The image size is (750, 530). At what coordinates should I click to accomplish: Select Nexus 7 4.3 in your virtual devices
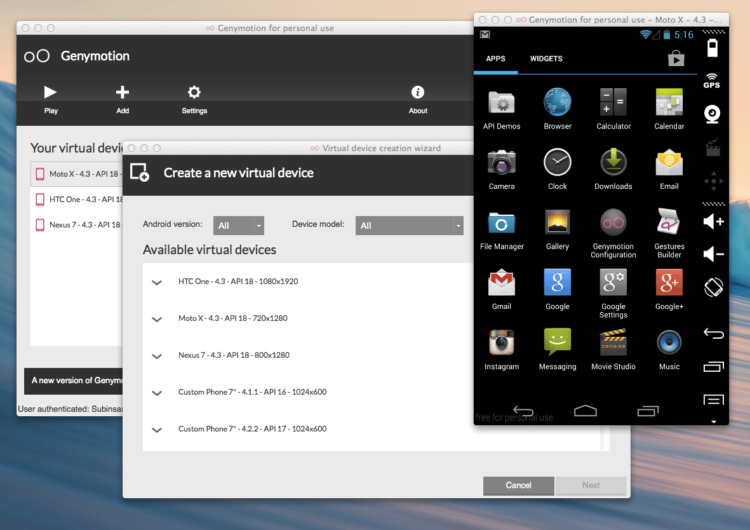[77, 225]
